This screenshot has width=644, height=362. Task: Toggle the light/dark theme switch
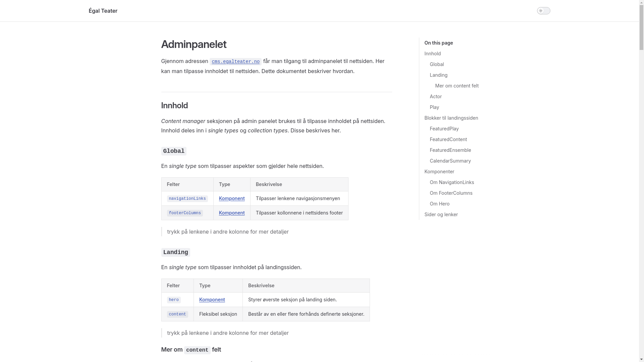click(543, 11)
